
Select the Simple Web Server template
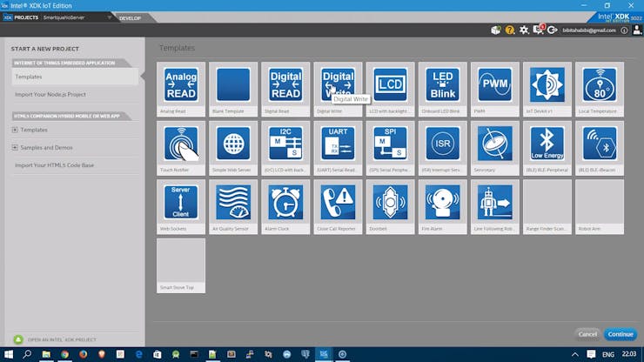[x=233, y=148]
